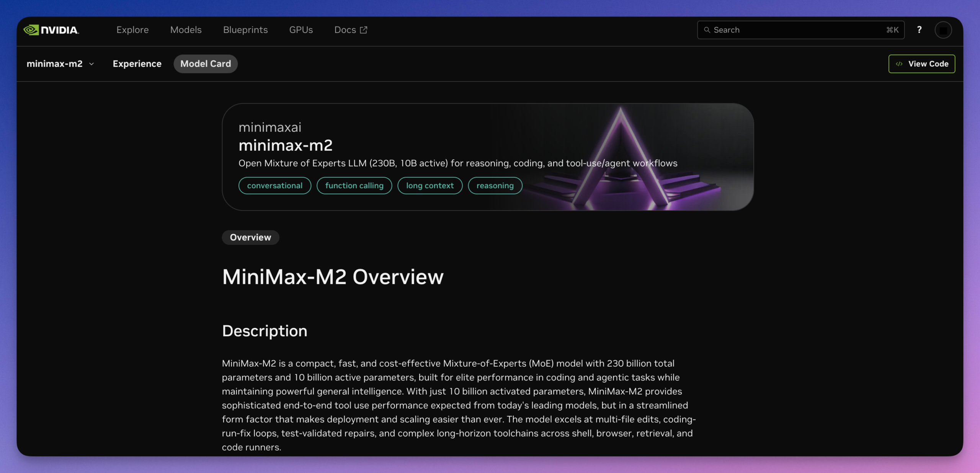Click the profile avatar circle icon
The image size is (980, 473).
[x=943, y=29]
